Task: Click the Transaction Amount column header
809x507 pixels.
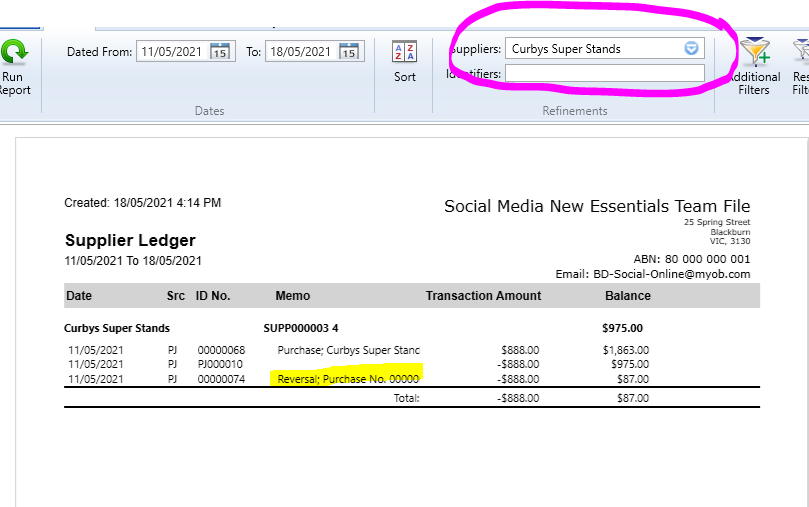Action: tap(483, 296)
